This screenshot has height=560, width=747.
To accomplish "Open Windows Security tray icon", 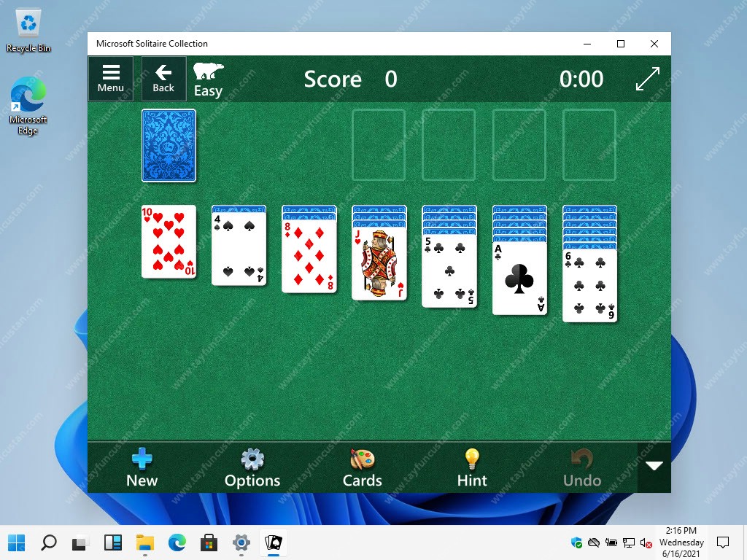I will 576,542.
